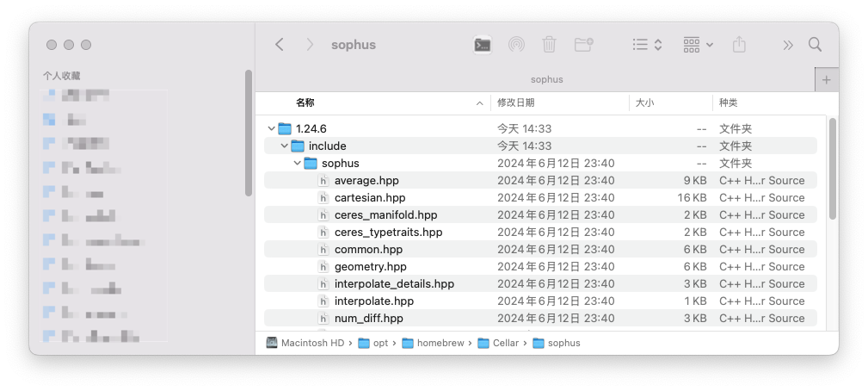Go back with the left chevron

click(x=280, y=45)
